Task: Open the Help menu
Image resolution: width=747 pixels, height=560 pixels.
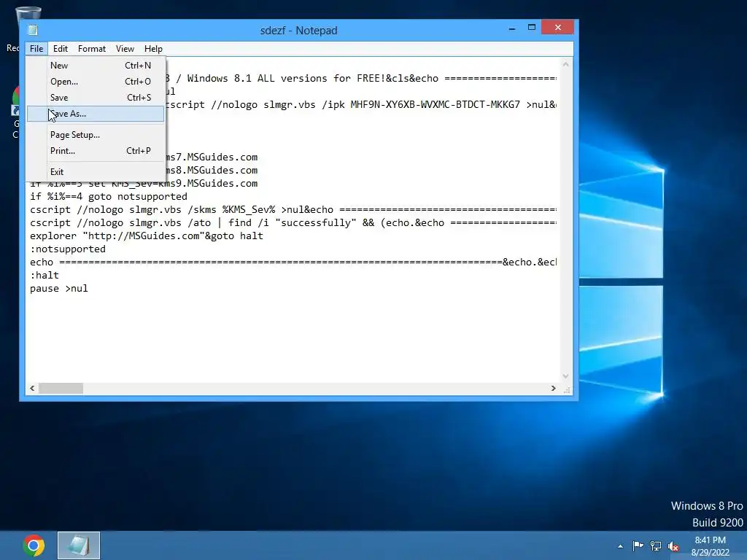Action: pyautogui.click(x=153, y=49)
